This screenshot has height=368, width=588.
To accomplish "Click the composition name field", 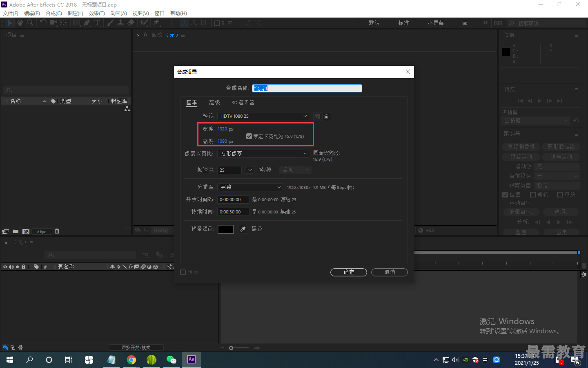I will click(x=307, y=88).
